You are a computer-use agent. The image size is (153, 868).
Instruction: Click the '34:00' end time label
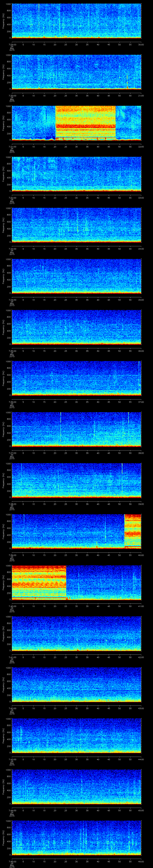(x=141, y=249)
